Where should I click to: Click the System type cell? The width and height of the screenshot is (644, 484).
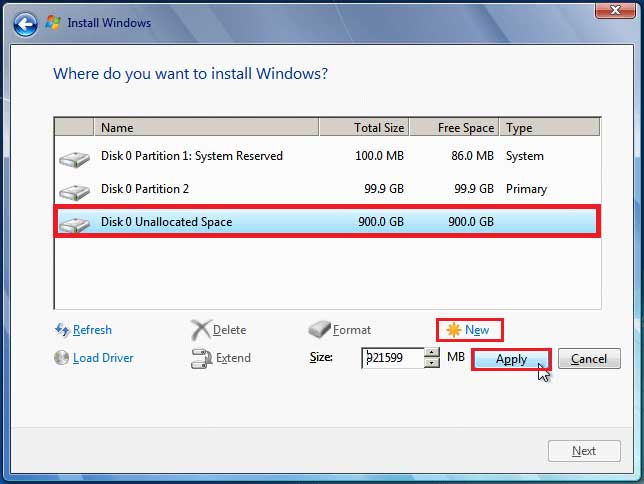525,156
